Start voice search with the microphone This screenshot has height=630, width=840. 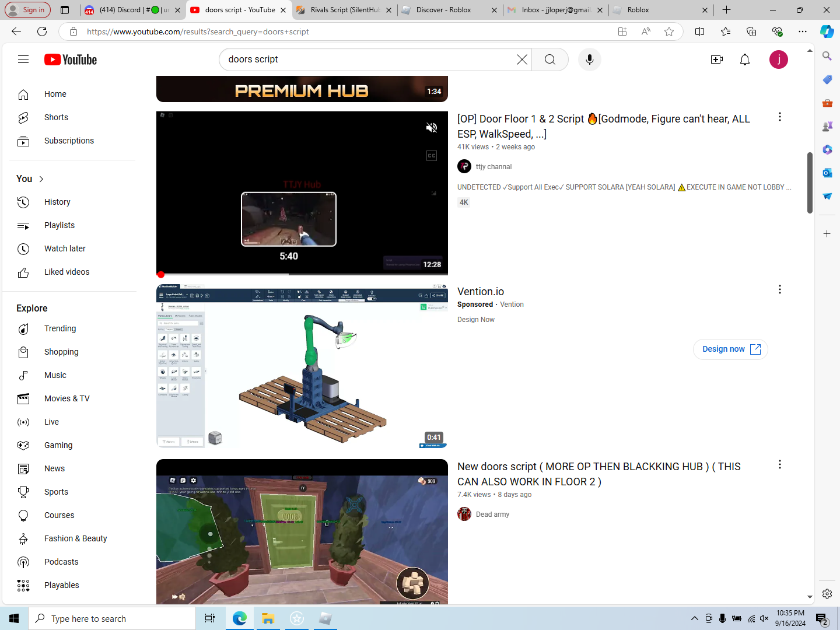[x=590, y=60]
